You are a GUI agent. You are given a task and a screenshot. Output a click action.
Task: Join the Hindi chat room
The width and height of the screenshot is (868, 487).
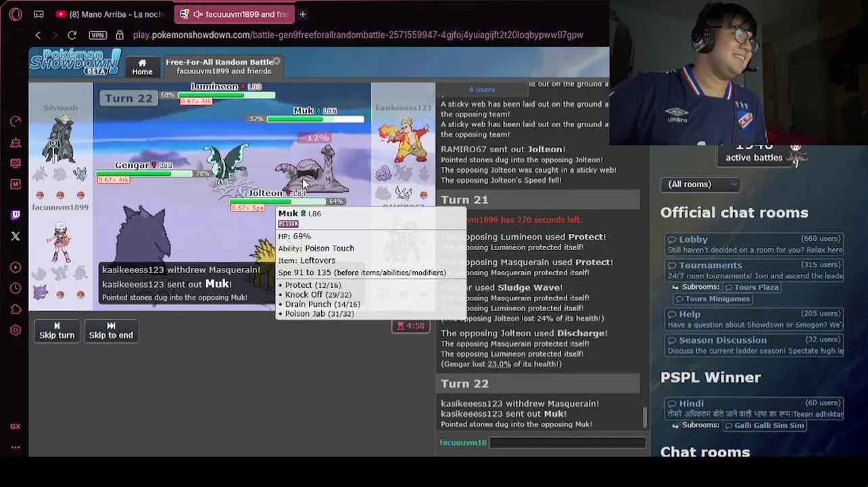click(754, 408)
